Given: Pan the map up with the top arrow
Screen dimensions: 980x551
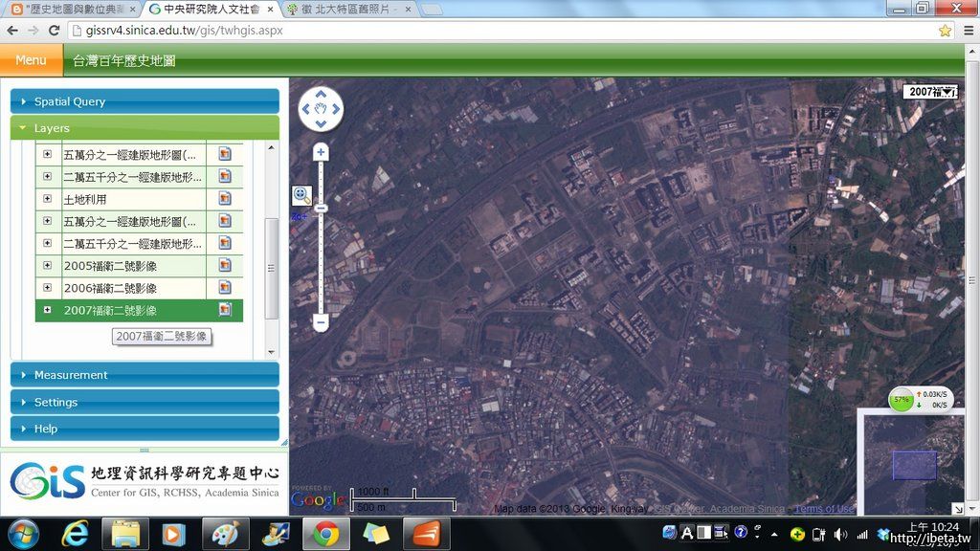Looking at the screenshot, I should pos(321,95).
